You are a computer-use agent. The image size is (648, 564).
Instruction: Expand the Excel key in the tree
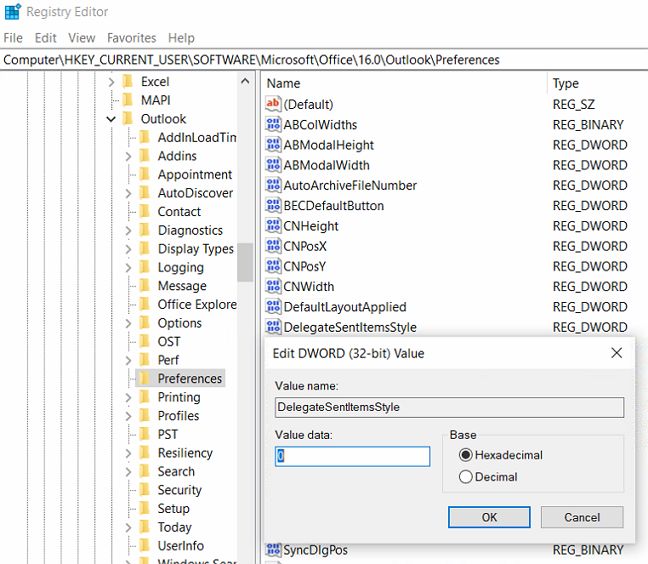[x=111, y=82]
